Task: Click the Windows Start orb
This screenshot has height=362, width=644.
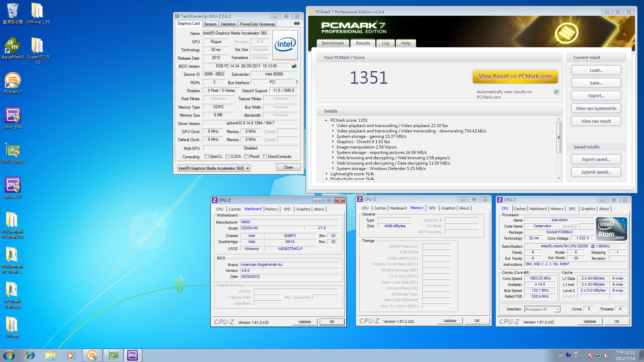Action: click(x=9, y=355)
